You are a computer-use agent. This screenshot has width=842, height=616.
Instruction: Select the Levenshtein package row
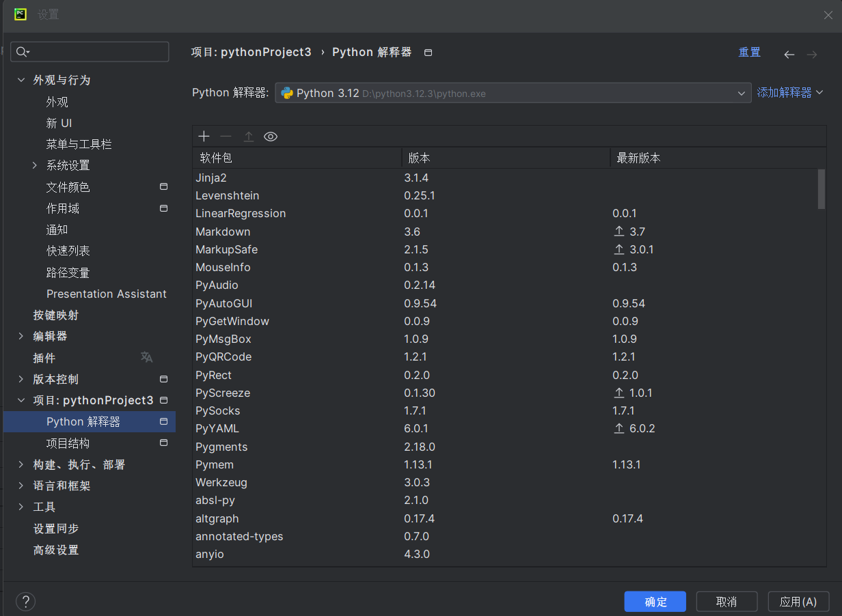tap(505, 195)
